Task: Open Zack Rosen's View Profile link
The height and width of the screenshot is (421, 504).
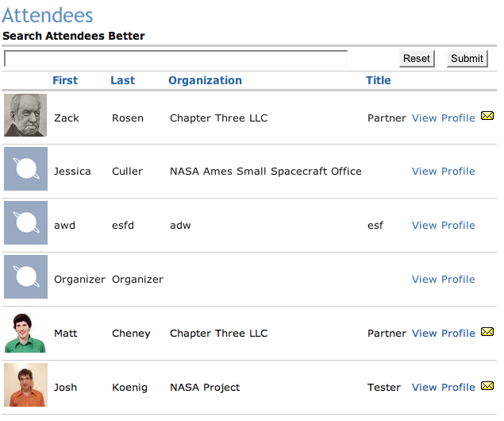Action: (x=443, y=118)
